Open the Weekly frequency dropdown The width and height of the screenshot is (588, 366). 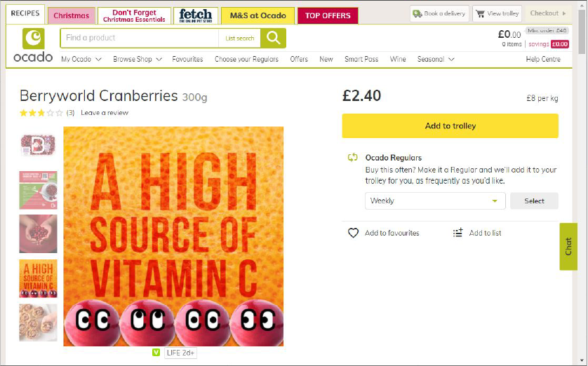coord(435,201)
